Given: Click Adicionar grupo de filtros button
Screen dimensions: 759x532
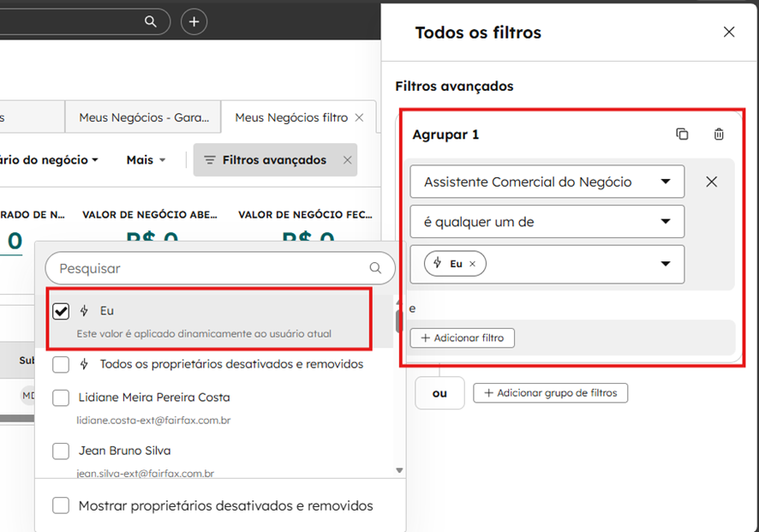Looking at the screenshot, I should tap(551, 393).
